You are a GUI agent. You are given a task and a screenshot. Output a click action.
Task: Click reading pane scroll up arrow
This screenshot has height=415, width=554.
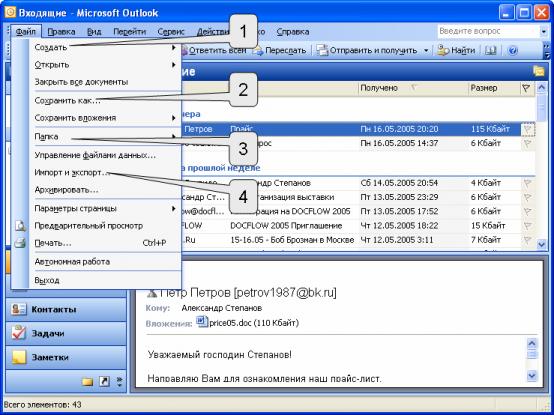coord(532,343)
